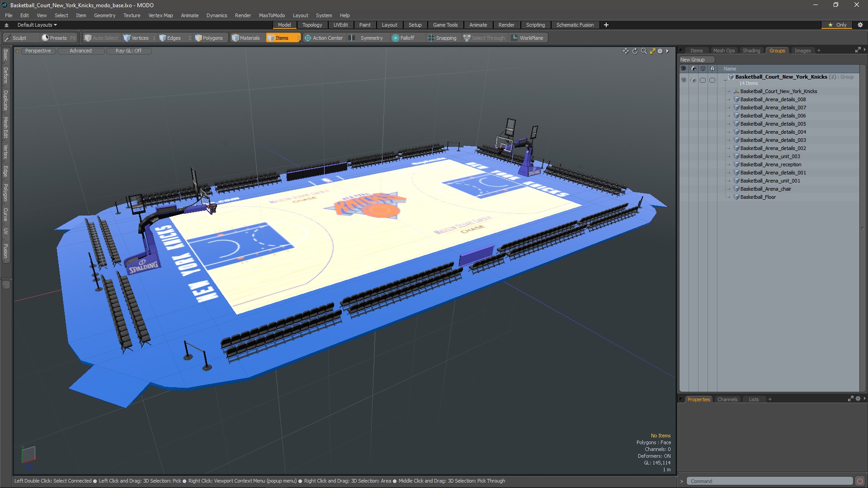Switch to Materials selection mode
This screenshot has width=868, height=488.
[246, 38]
